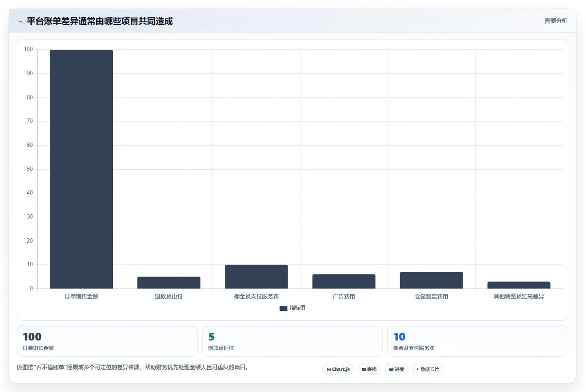Click the description text starting with 该图把
This screenshot has width=585, height=392.
point(133,368)
